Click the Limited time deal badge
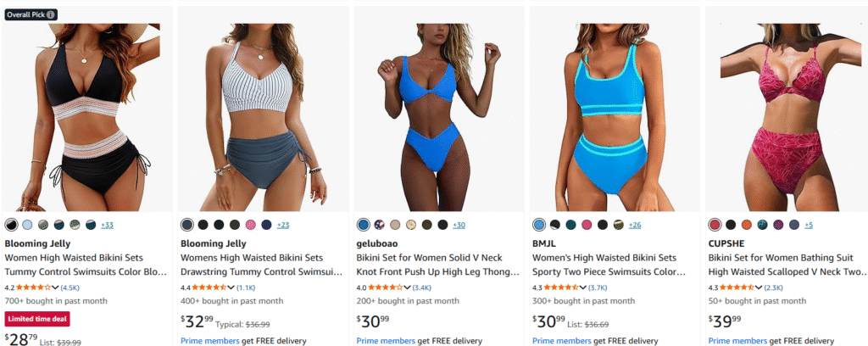The width and height of the screenshot is (868, 346). 37,319
